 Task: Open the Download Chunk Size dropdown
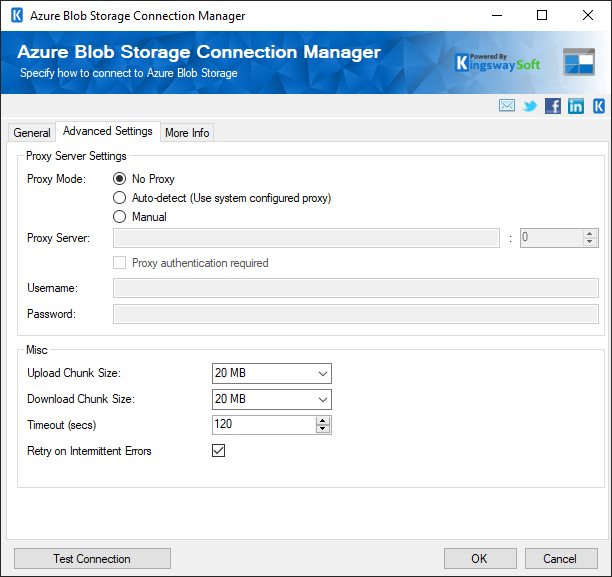pyautogui.click(x=272, y=399)
